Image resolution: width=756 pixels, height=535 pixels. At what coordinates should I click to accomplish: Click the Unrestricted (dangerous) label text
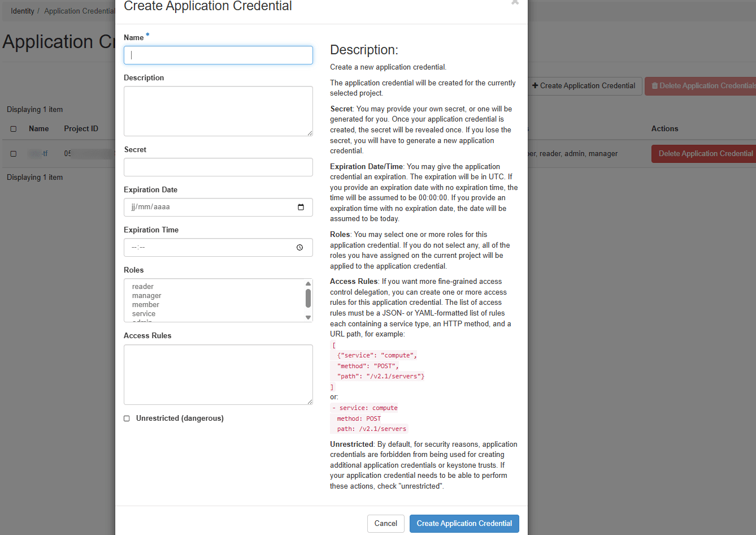pos(180,418)
